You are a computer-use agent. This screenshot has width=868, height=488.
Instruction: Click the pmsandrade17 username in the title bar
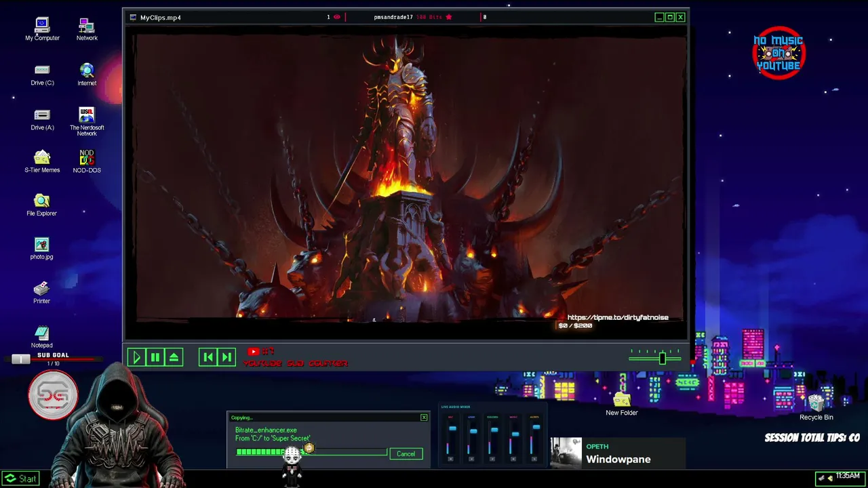tap(393, 17)
